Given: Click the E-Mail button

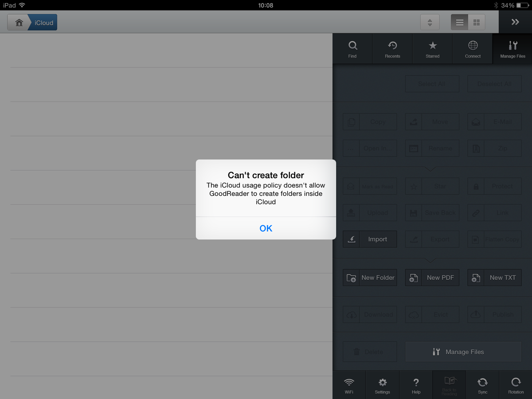Looking at the screenshot, I should (495, 122).
